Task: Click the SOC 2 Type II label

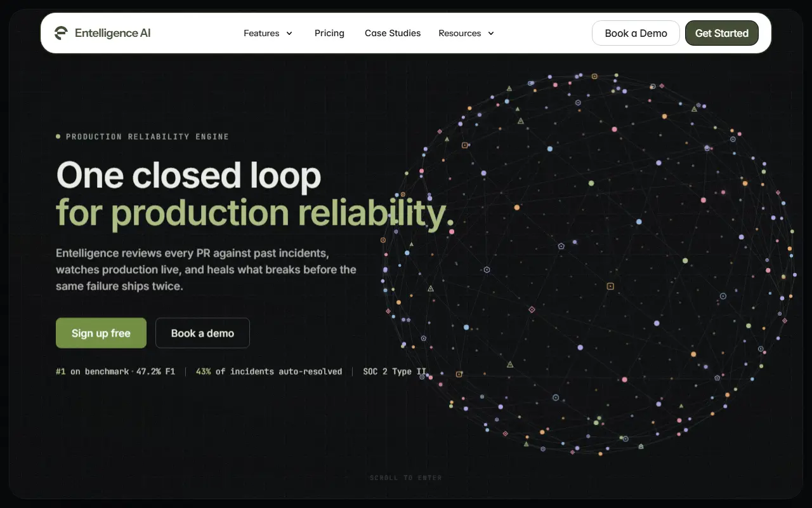Action: [395, 371]
